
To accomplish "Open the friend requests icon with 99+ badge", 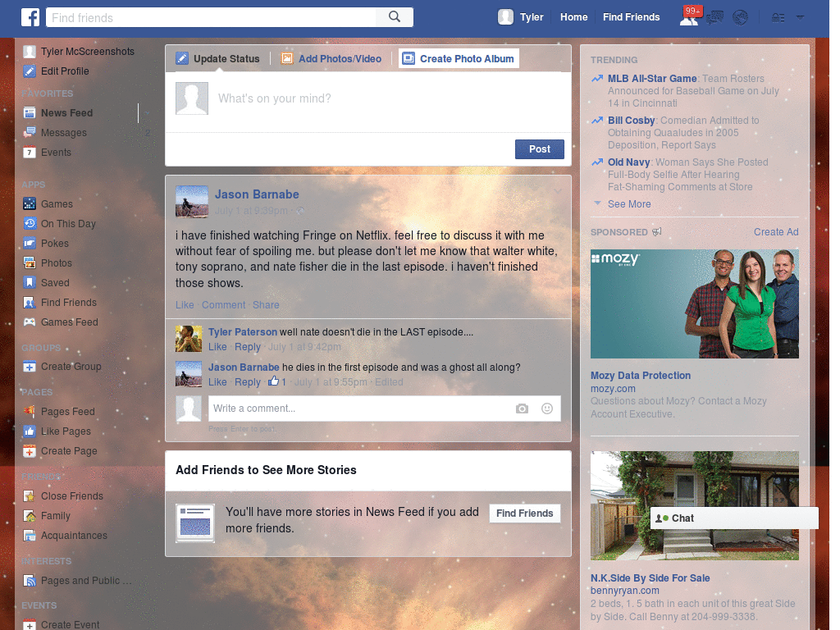I will point(689,17).
